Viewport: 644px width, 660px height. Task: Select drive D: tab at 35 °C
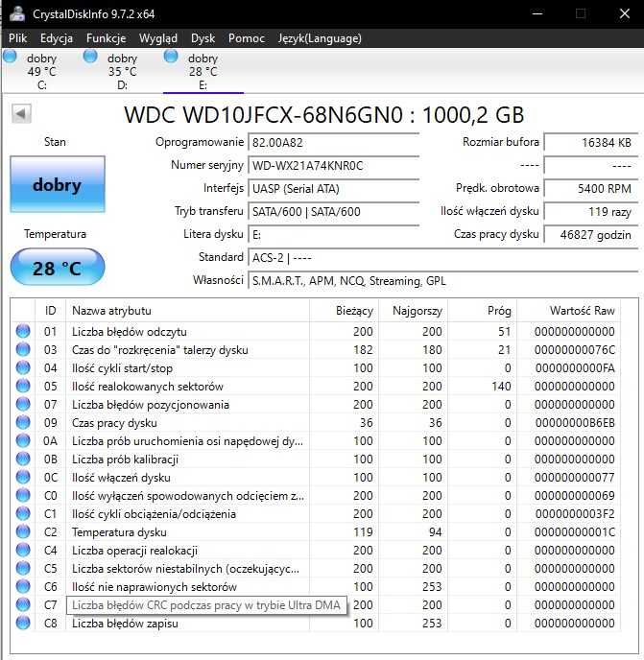(x=122, y=71)
